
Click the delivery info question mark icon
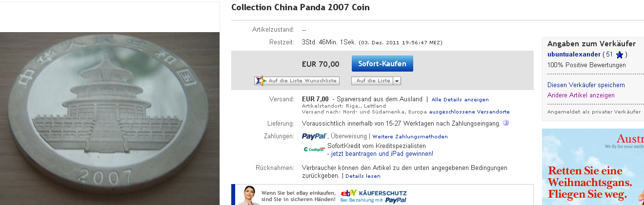coord(506,123)
